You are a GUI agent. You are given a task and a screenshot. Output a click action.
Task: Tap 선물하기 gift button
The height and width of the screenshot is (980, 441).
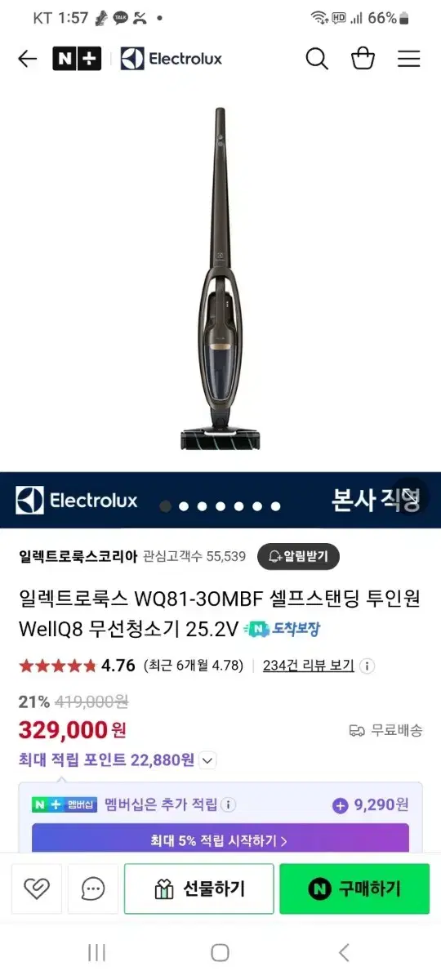[199, 889]
